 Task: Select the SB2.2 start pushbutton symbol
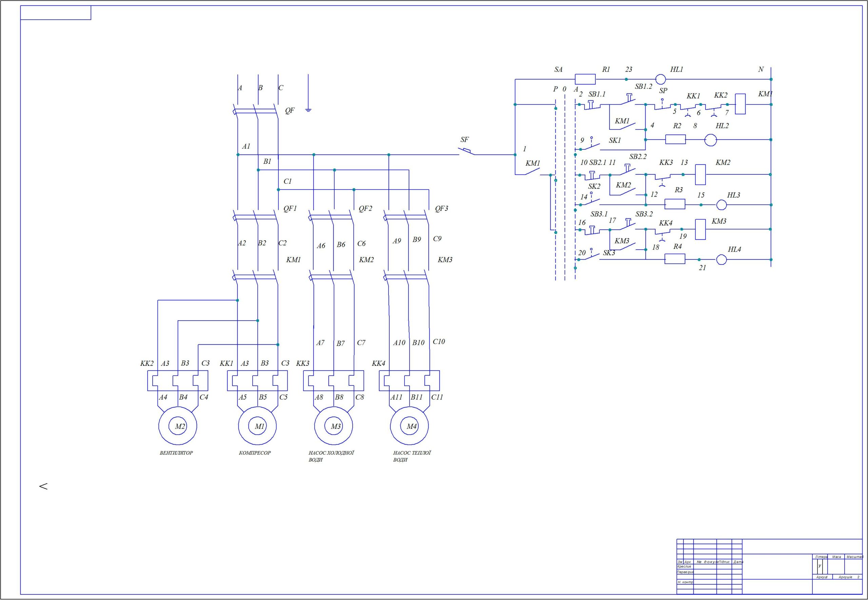point(628,169)
